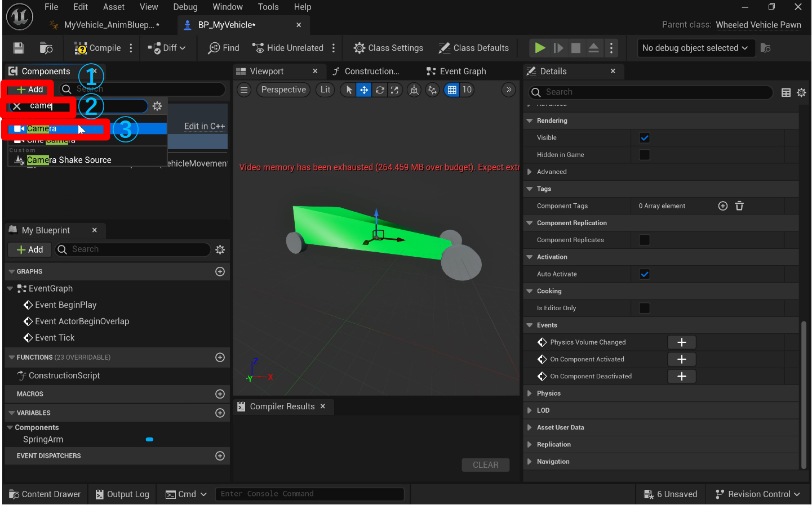Image resolution: width=812 pixels, height=505 pixels.
Task: Start Play in Editor with green arrow
Action: [540, 48]
